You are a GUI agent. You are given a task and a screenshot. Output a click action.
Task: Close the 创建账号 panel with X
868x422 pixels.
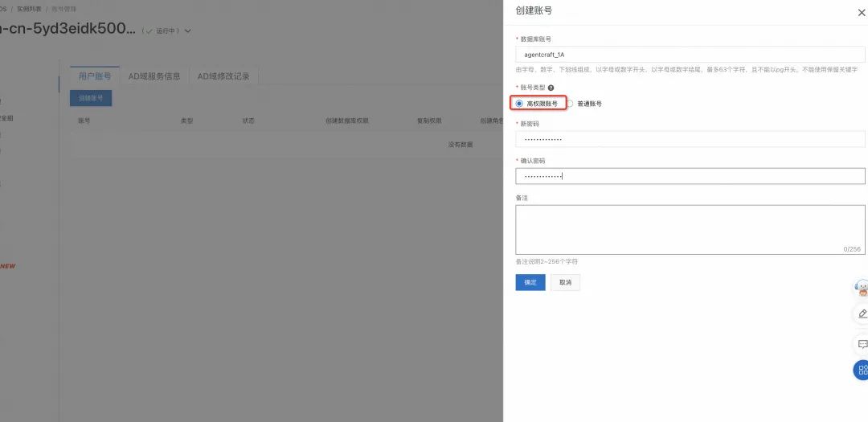click(x=862, y=12)
